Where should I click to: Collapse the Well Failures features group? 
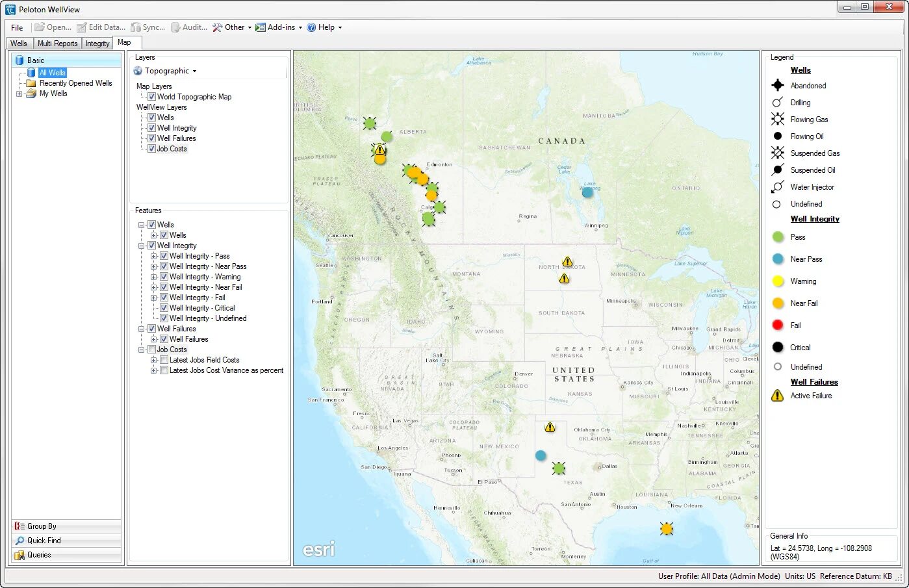click(x=142, y=329)
